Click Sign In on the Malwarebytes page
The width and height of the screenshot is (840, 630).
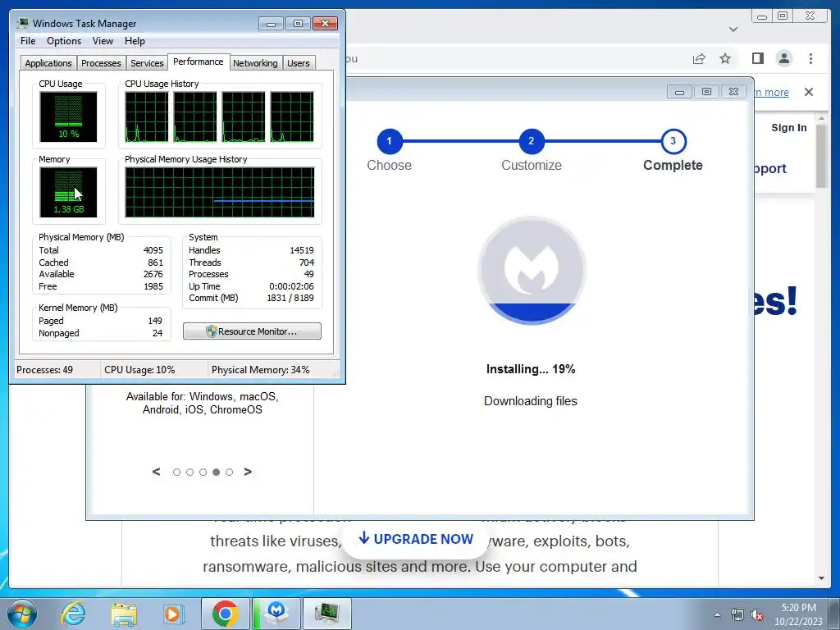(788, 127)
